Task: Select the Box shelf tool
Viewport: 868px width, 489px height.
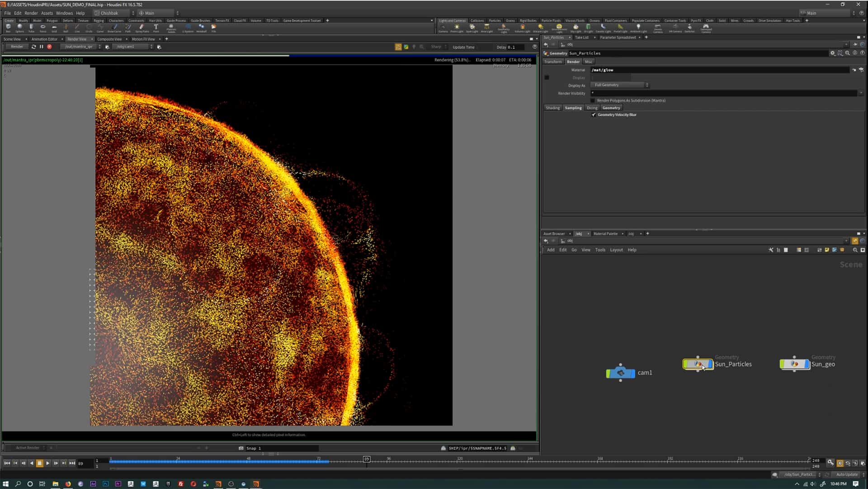Action: click(x=8, y=28)
